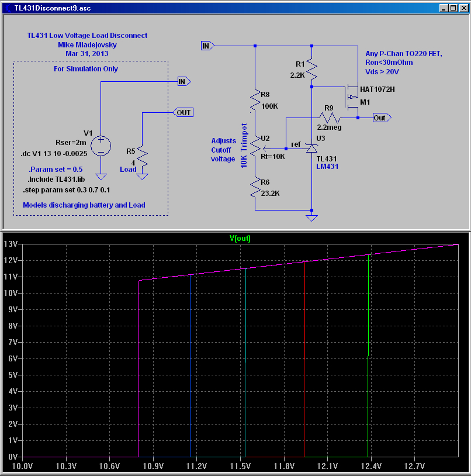Click the 'Mike Mladejovsky' author text
Screen dimensions: 471x476
[87, 45]
